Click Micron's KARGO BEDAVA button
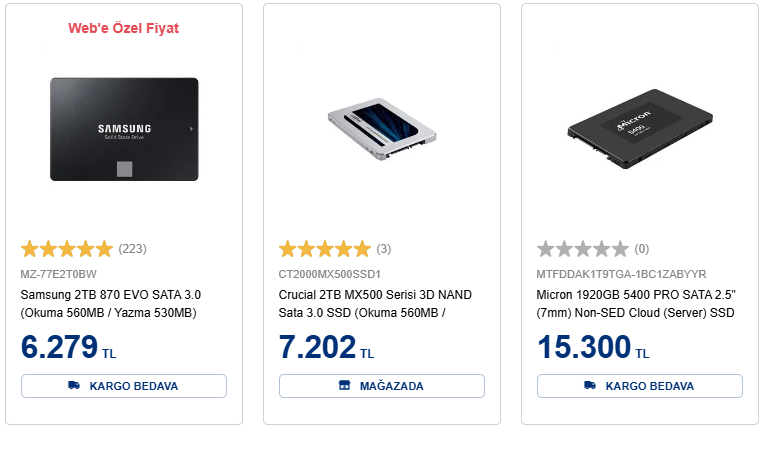Screen dimensions: 769x465 (640, 386)
